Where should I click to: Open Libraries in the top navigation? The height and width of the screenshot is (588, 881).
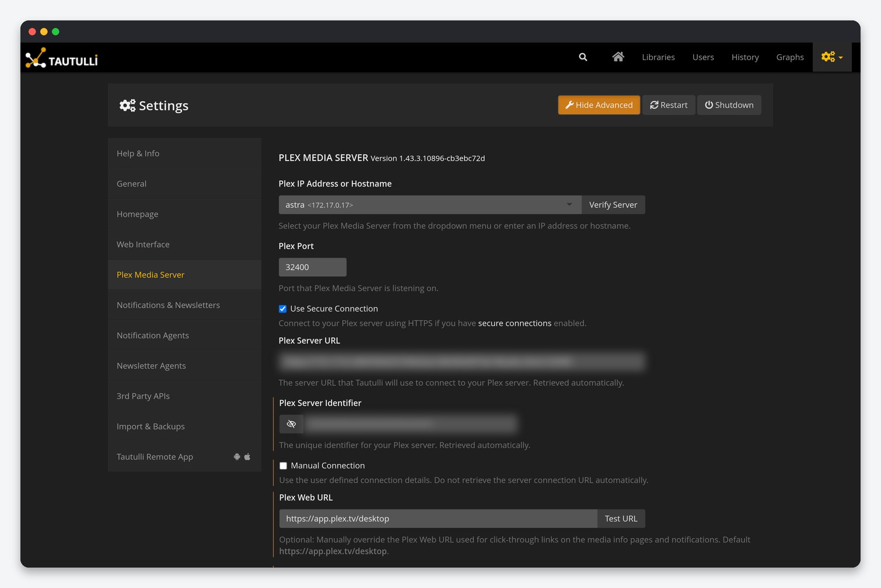click(x=658, y=57)
